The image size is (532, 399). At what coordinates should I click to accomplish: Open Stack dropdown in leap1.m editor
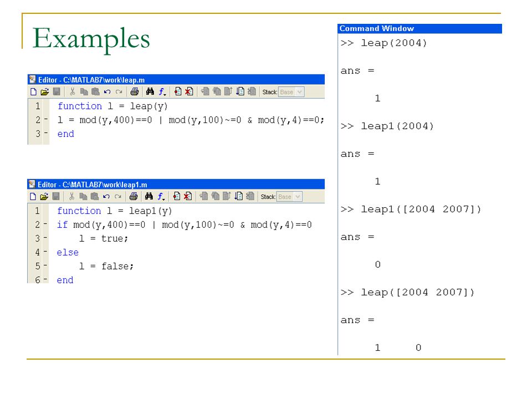tap(289, 197)
